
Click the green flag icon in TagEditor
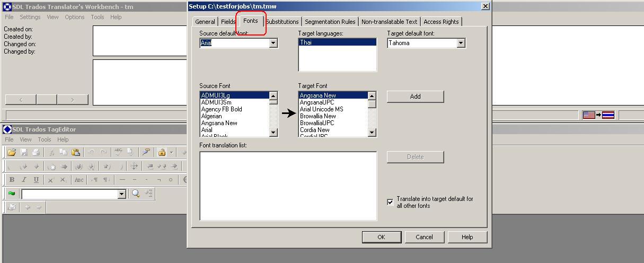[12, 194]
